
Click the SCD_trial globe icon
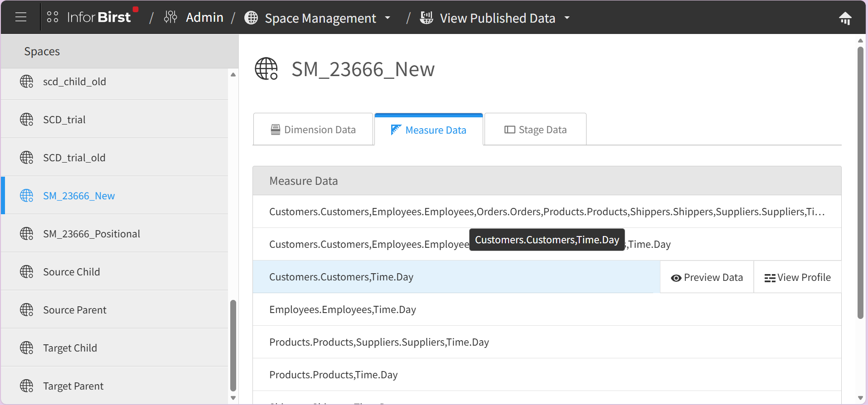[x=27, y=120]
